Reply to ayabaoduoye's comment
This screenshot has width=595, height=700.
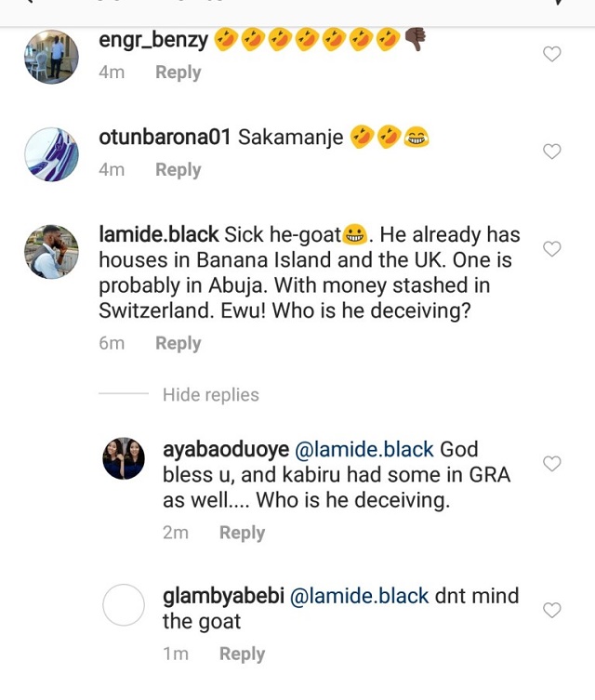tap(242, 533)
